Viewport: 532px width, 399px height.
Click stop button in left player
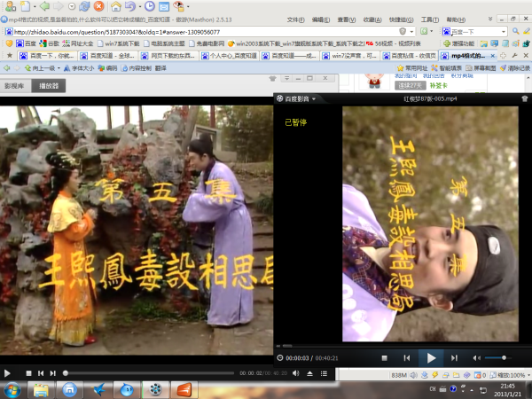[x=28, y=373]
